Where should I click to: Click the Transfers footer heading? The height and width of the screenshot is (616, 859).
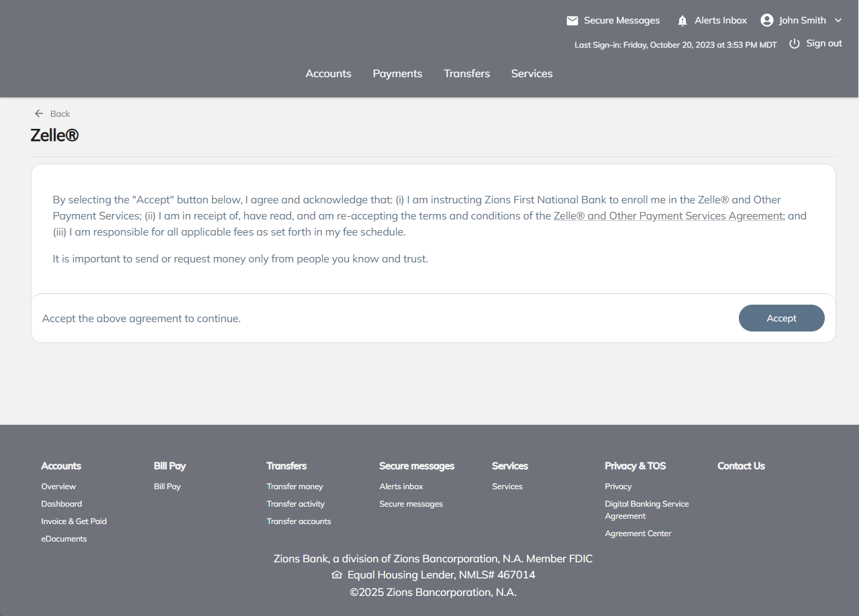pos(287,466)
